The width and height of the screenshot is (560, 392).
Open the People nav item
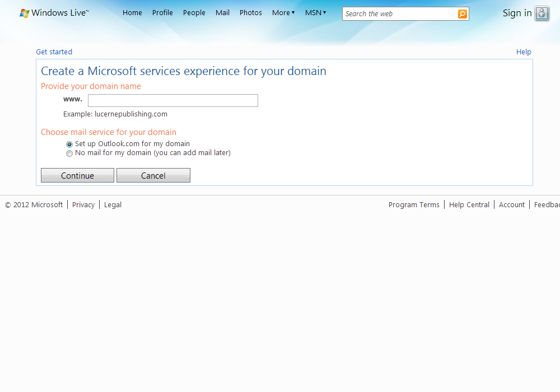point(194,13)
